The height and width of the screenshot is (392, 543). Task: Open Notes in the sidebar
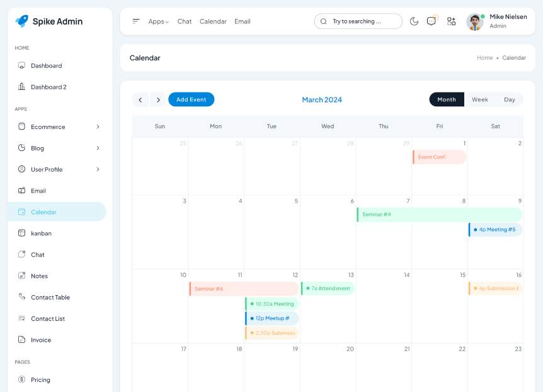(x=39, y=276)
